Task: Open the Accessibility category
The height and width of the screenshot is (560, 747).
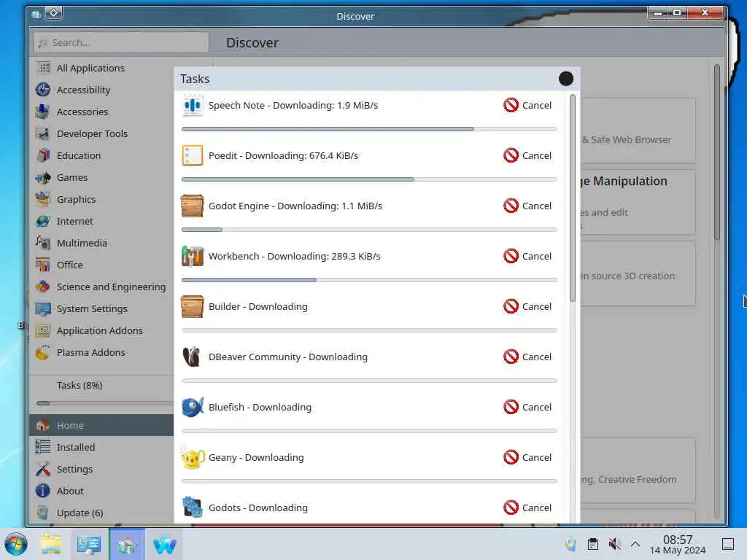Action: point(101,90)
